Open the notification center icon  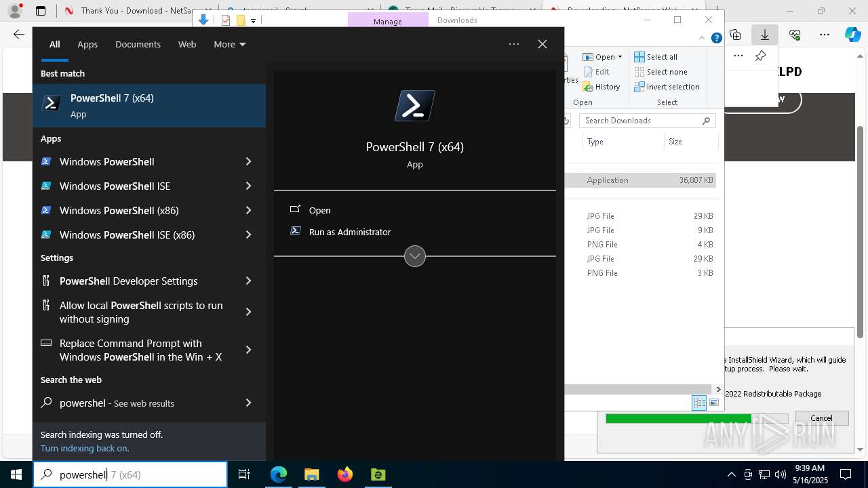pyautogui.click(x=846, y=474)
